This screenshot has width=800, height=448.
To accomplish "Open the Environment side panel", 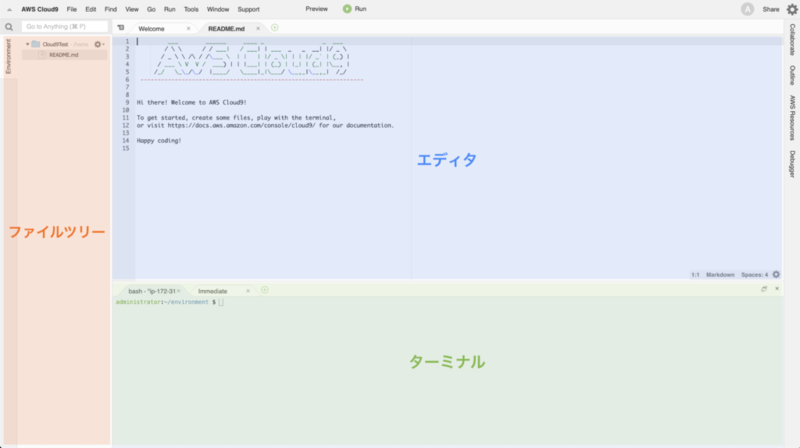I will click(8, 56).
